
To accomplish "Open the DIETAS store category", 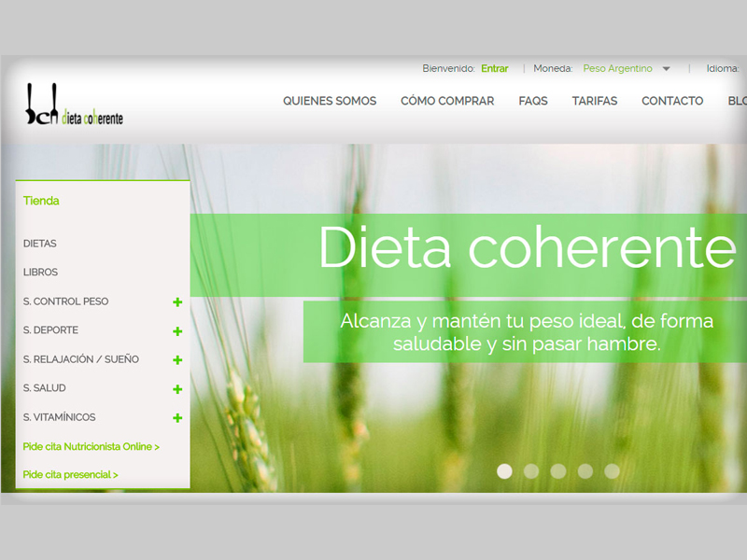I will (39, 244).
